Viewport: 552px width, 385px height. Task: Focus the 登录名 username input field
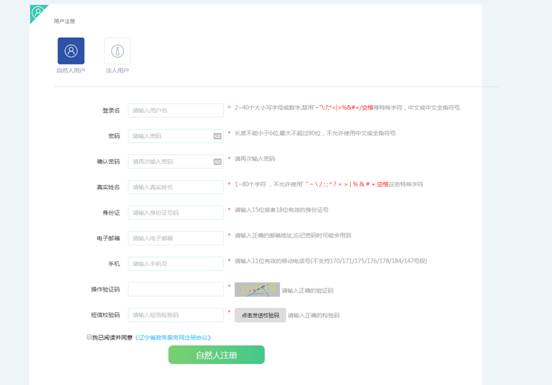point(176,111)
